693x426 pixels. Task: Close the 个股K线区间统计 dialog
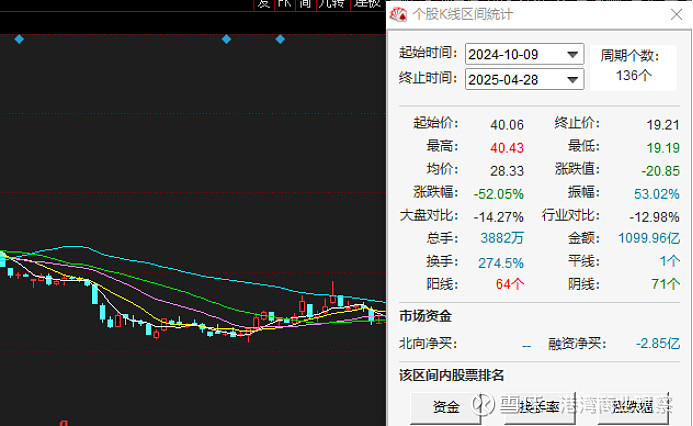(676, 15)
